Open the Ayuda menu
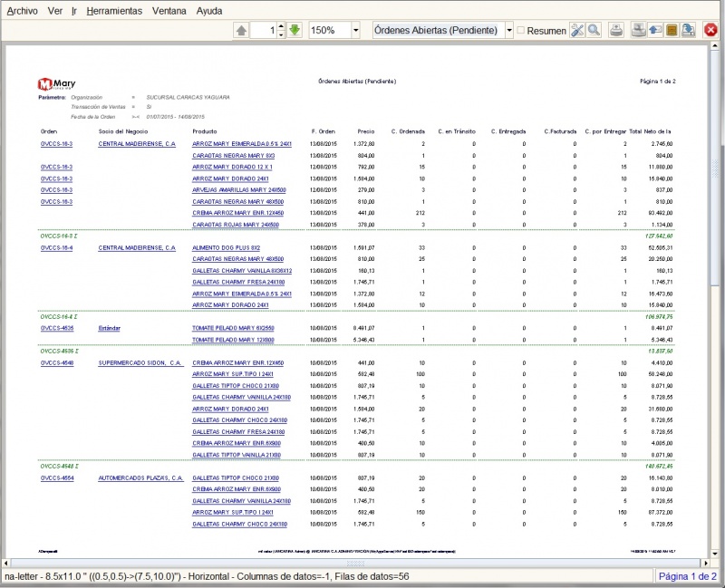This screenshot has height=588, width=725. (x=209, y=11)
